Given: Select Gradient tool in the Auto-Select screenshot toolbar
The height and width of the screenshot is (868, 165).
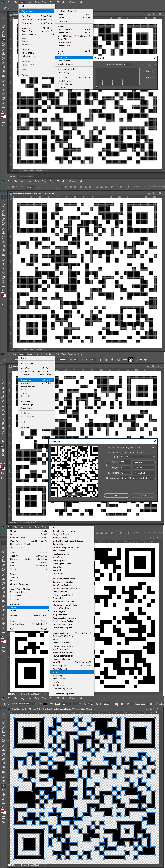Looking at the screenshot, I should (x=4, y=246).
